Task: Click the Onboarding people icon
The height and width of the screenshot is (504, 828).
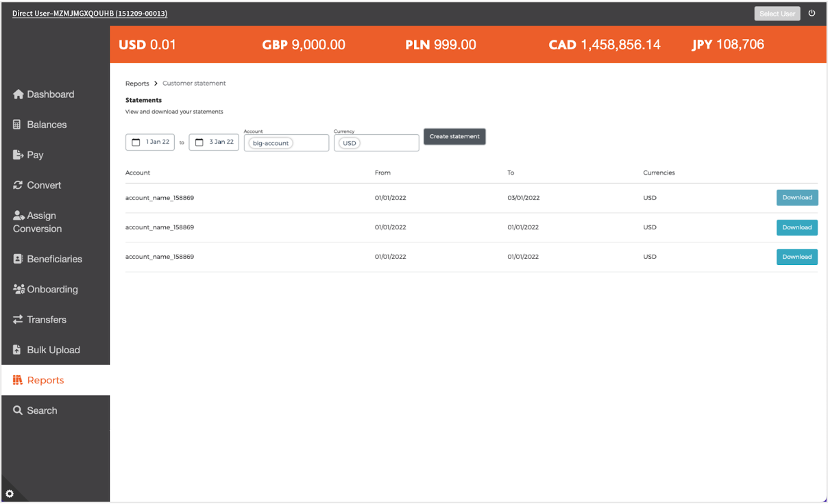Action: 19,289
